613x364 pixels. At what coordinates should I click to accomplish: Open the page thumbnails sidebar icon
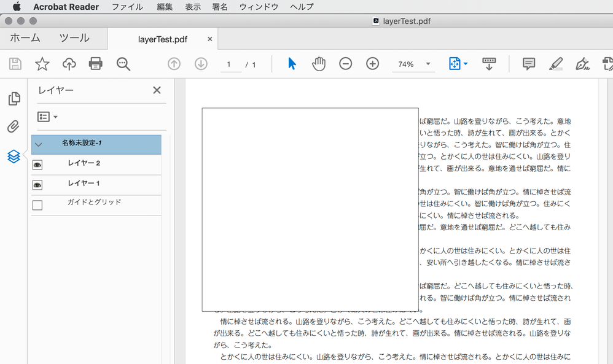(14, 98)
